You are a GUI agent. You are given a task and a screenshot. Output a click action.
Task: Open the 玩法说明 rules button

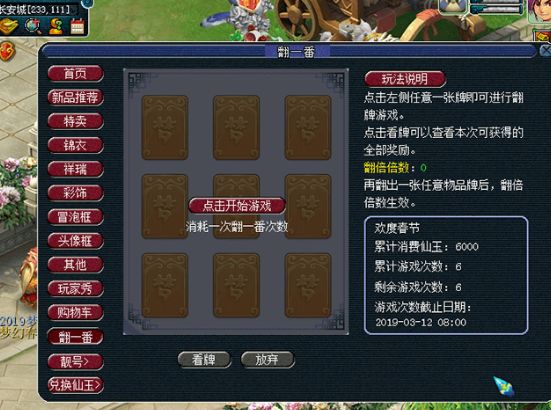[x=405, y=79]
